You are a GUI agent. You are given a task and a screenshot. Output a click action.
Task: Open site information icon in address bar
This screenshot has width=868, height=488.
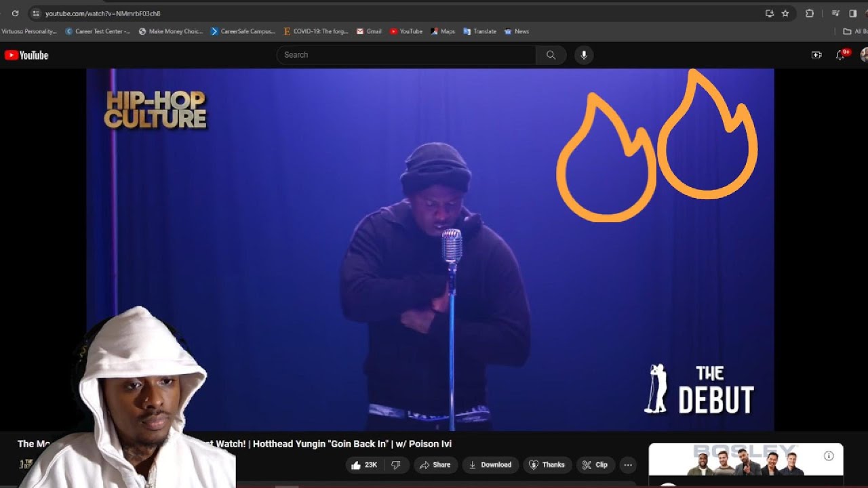coord(36,13)
